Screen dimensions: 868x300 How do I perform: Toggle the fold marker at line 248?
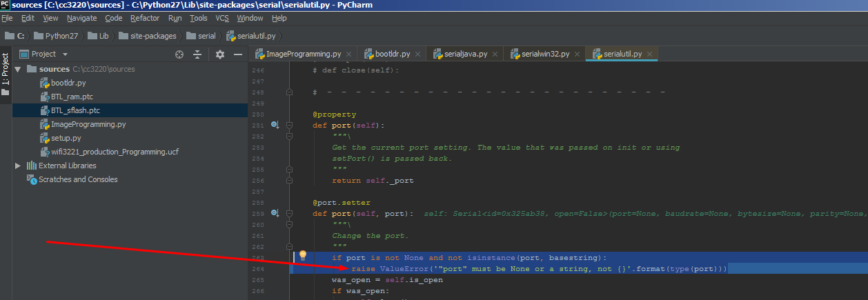(290, 92)
